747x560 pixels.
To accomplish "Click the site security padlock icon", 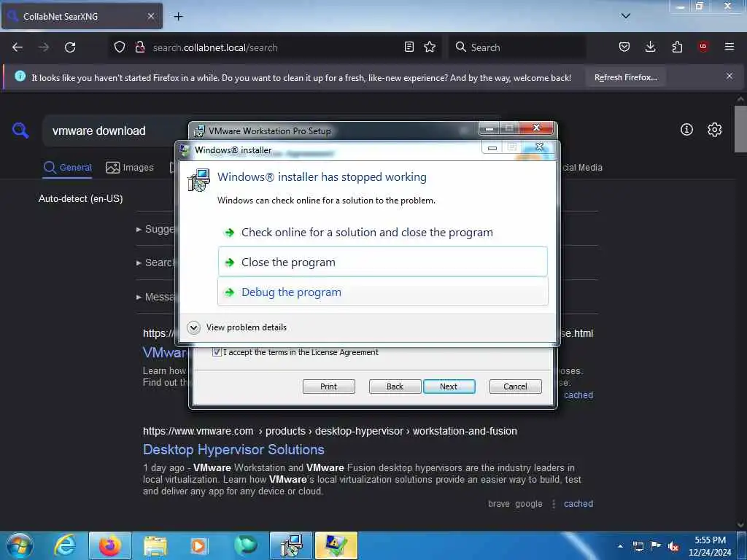I will coord(139,47).
